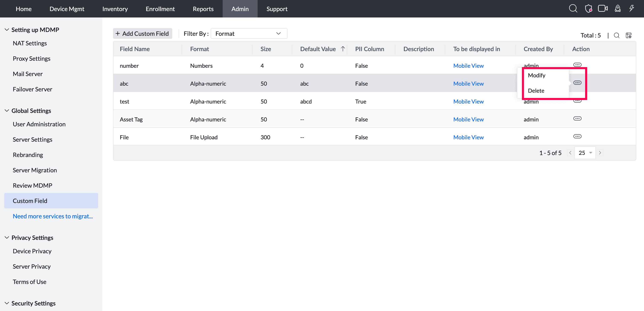This screenshot has height=311, width=644.
Task: Collapse the Security Settings section
Action: tap(7, 303)
